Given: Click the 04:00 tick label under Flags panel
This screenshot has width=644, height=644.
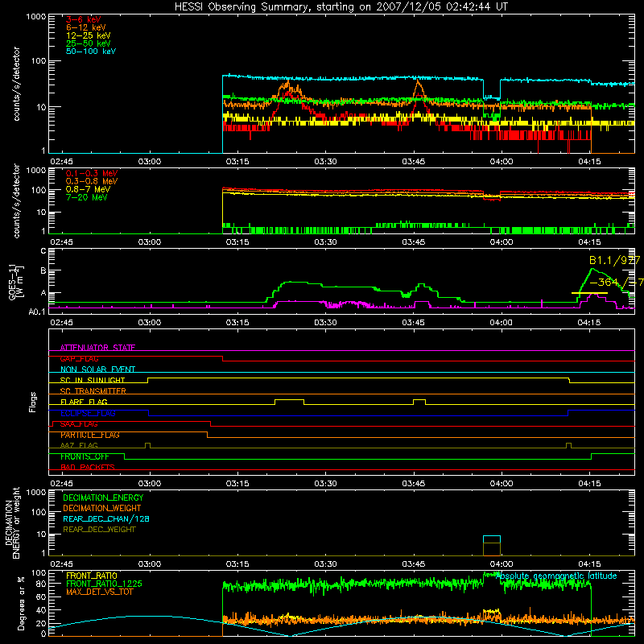Looking at the screenshot, I should tap(501, 484).
